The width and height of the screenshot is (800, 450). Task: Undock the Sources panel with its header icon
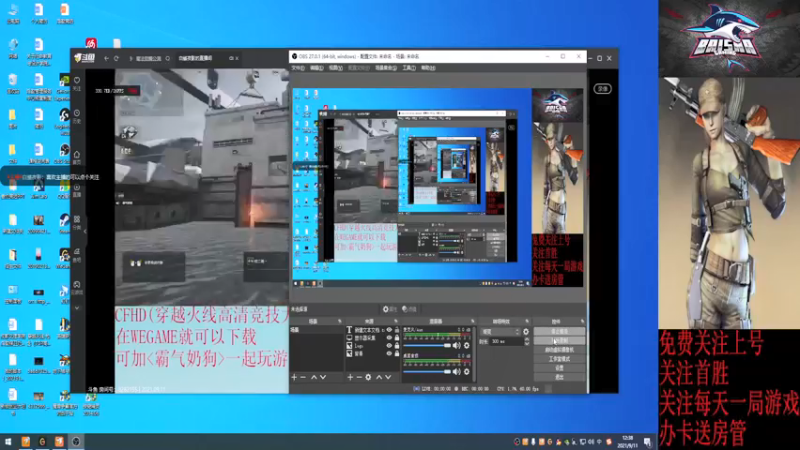click(x=396, y=320)
